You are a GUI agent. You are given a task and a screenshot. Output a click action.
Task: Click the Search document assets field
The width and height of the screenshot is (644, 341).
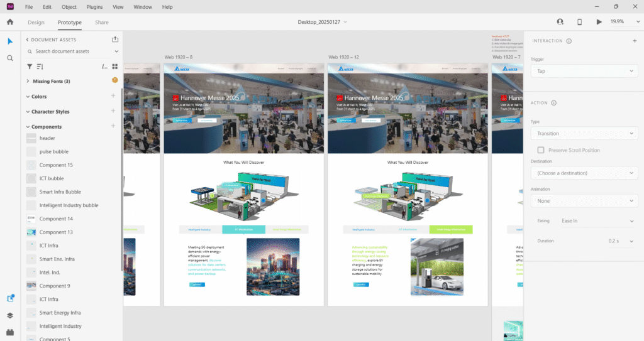(70, 51)
